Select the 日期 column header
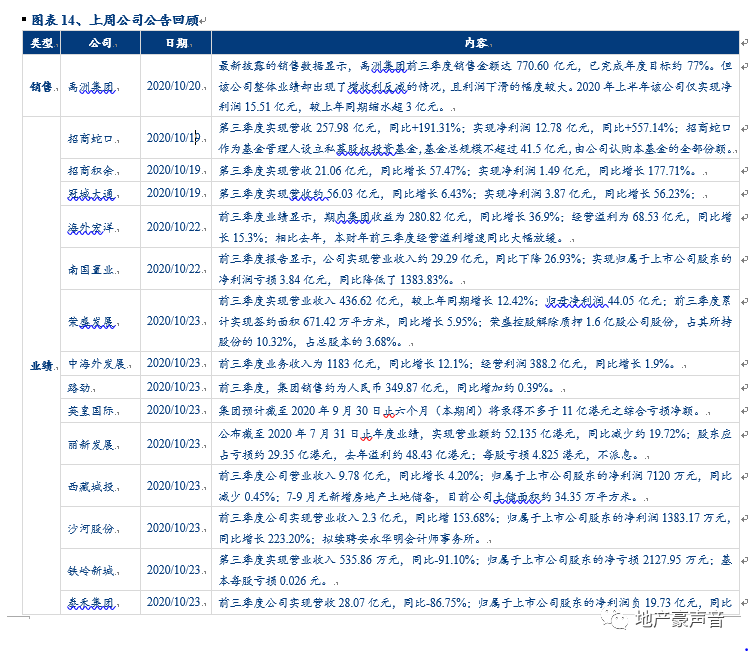The image size is (748, 651). coord(176,43)
